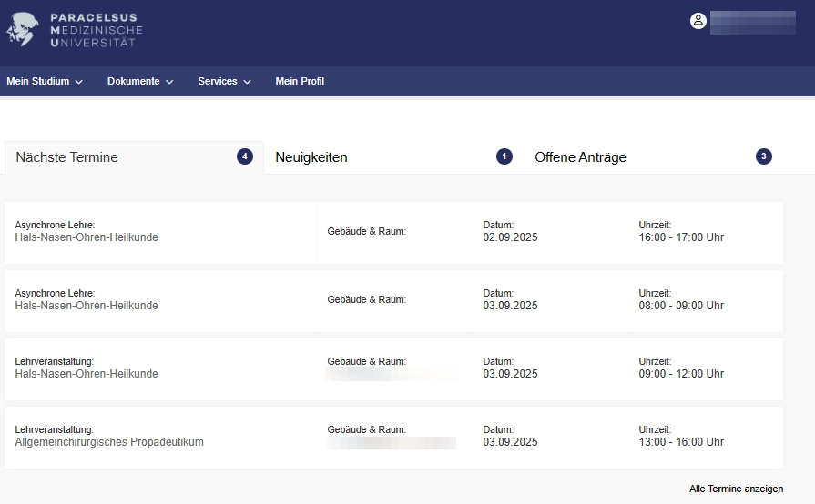Click the Dokumente chevron arrow

point(169,82)
